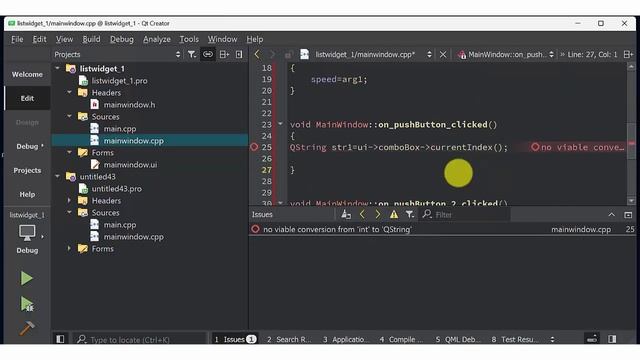The image size is (640, 360).
Task: Close the Projects side panel
Action: [239, 54]
